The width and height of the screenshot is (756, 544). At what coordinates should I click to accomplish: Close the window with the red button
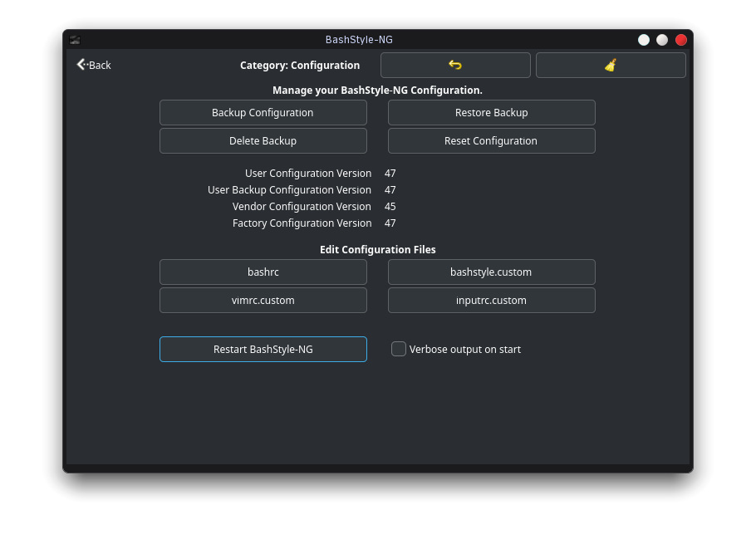[680, 40]
